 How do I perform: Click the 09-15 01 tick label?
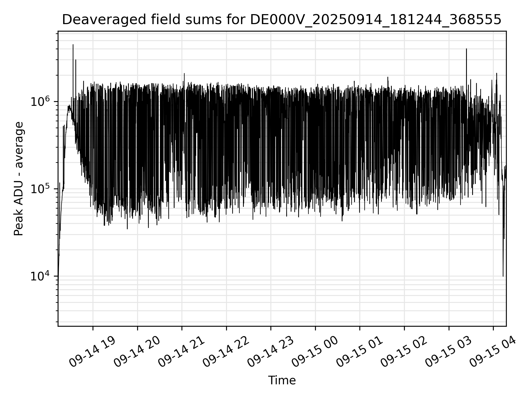(x=359, y=352)
